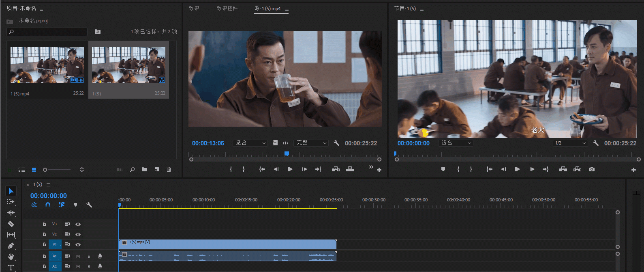Create a new bin in Project panel
Image resolution: width=644 pixels, height=272 pixels.
[x=144, y=170]
